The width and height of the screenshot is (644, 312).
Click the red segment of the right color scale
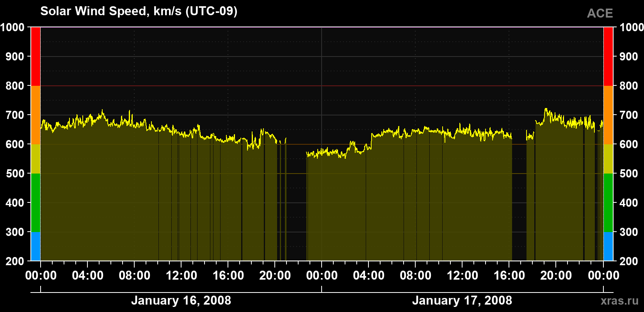[608, 57]
